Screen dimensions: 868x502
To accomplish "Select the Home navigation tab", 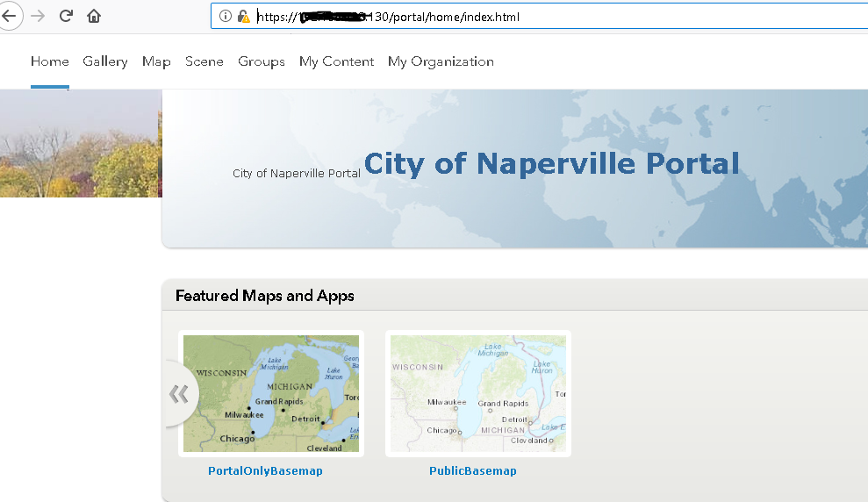I will pyautogui.click(x=50, y=61).
